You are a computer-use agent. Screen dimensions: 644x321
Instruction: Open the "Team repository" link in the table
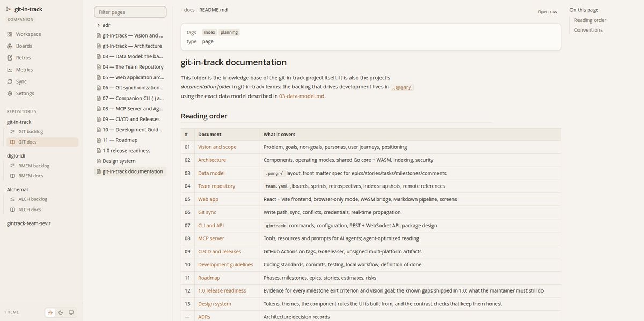point(216,186)
